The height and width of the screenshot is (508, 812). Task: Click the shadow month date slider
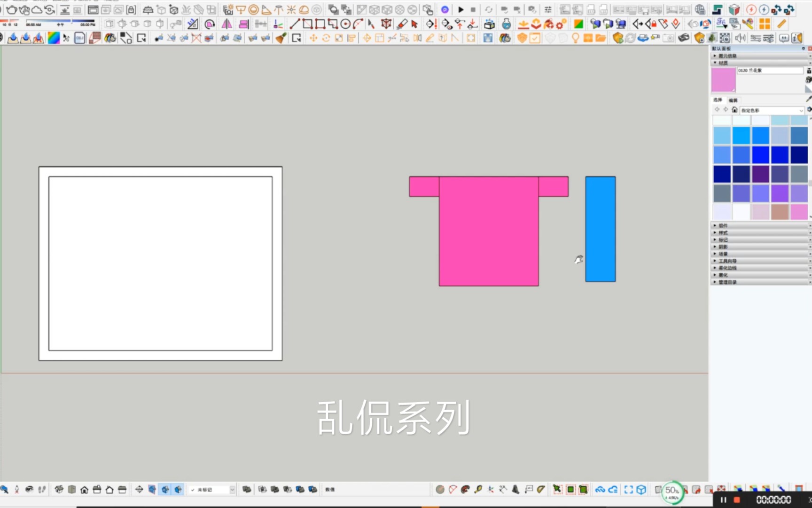tap(10, 21)
